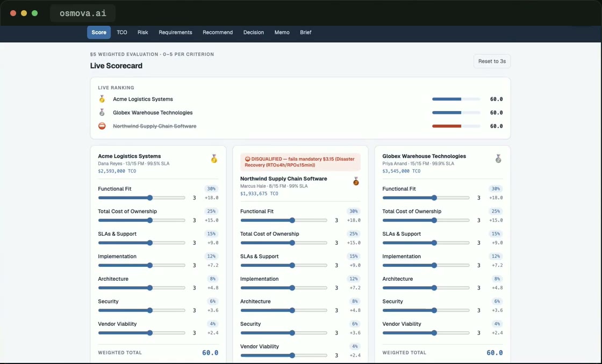Image resolution: width=602 pixels, height=364 pixels.
Task: Adjust Acme Vendor Viability slider
Action: coord(142,333)
